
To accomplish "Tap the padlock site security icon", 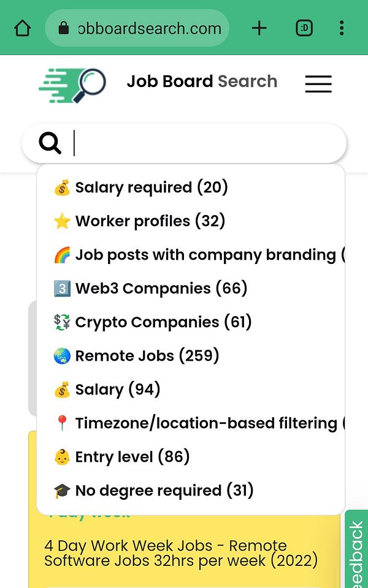I will (63, 28).
